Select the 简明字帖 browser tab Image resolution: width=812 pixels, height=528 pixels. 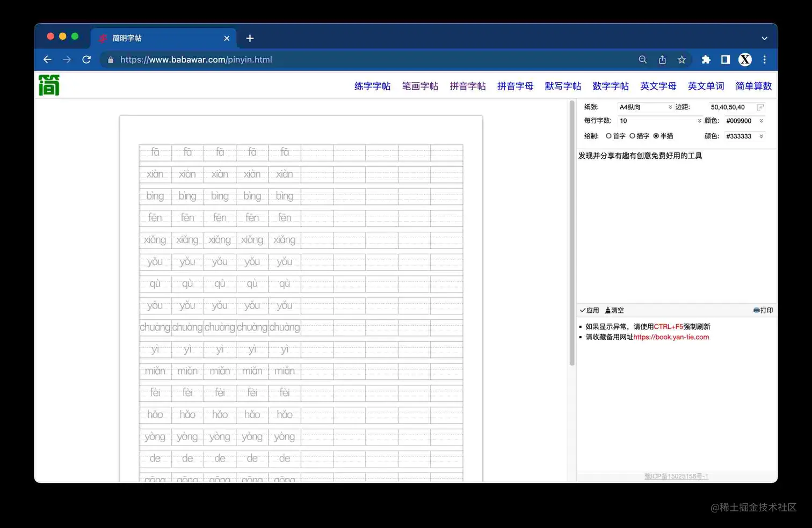(x=164, y=38)
